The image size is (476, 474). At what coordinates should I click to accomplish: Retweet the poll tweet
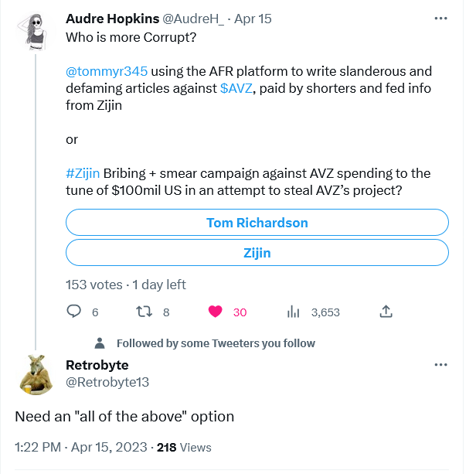pyautogui.click(x=143, y=312)
